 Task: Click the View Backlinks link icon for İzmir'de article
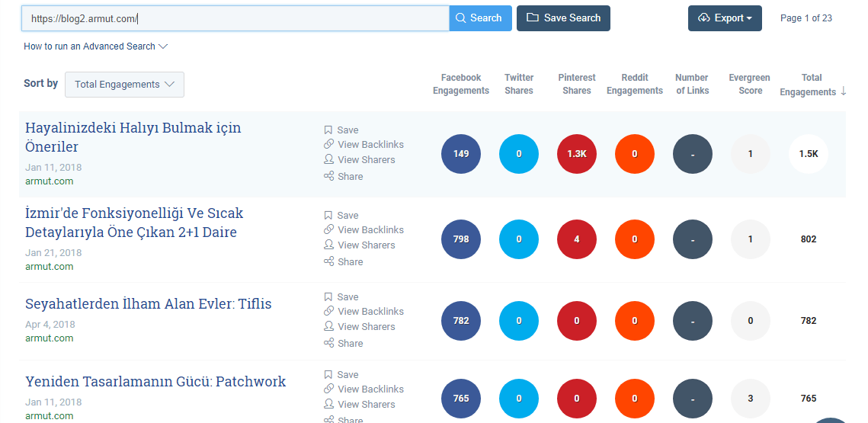point(328,230)
